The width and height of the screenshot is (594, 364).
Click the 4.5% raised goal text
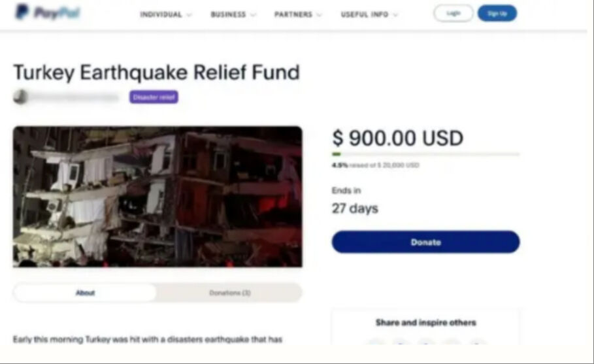click(x=376, y=165)
